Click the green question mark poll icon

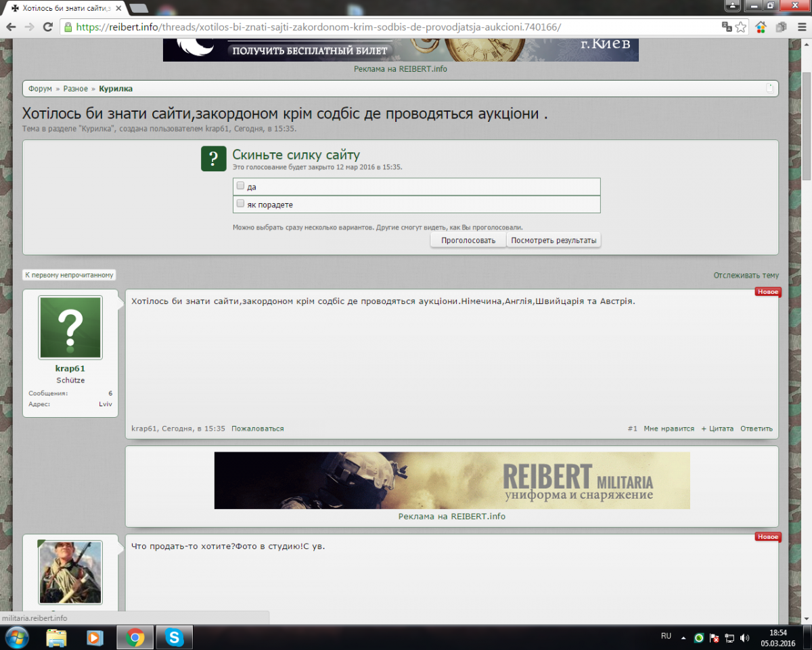pos(214,158)
